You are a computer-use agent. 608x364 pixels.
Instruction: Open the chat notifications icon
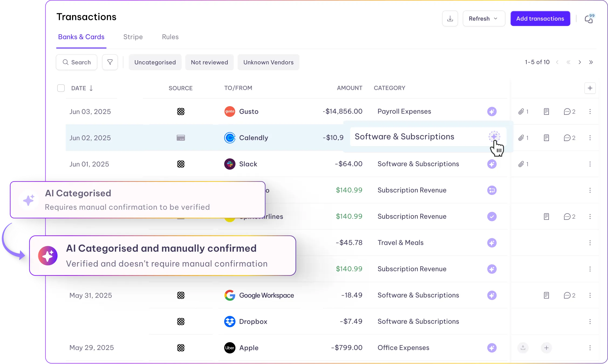pyautogui.click(x=589, y=19)
